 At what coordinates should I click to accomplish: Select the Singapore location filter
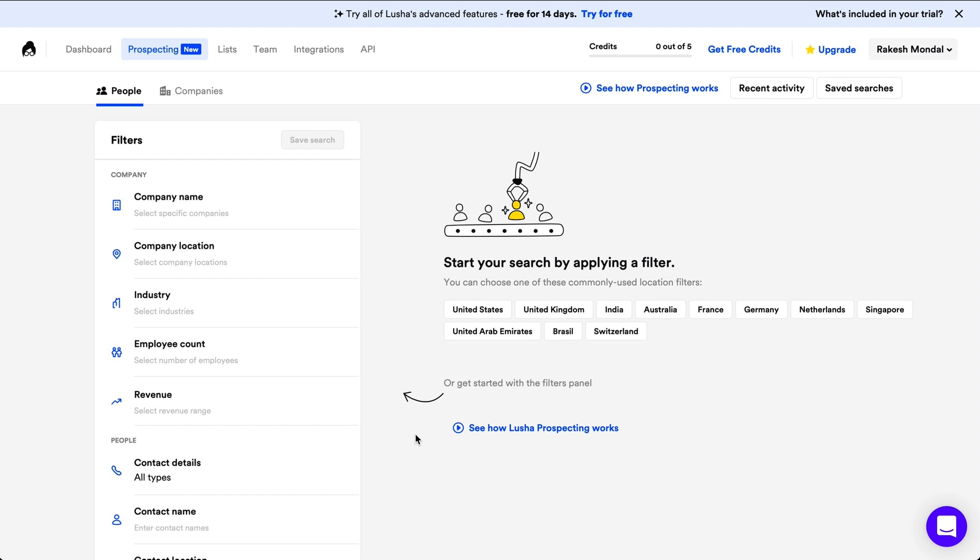pyautogui.click(x=885, y=310)
